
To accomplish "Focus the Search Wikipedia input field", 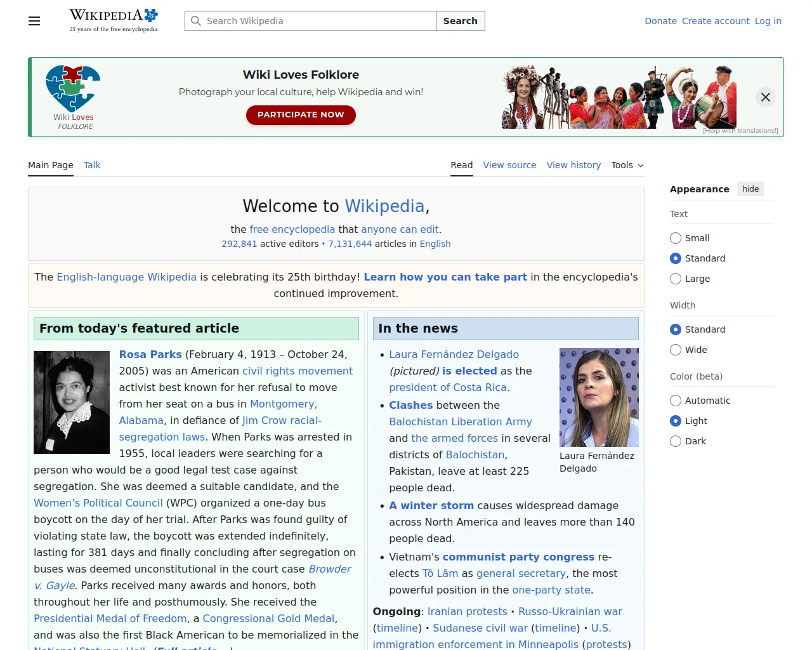I will (x=311, y=21).
